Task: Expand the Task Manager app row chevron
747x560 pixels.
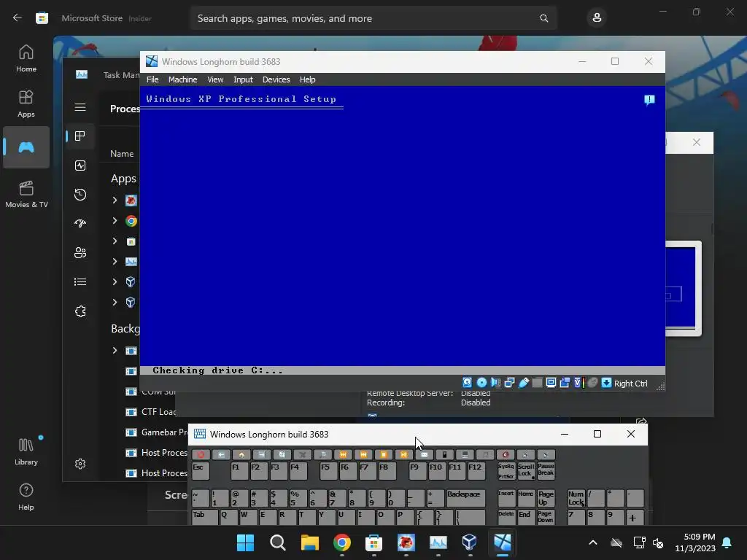Action: 115,262
